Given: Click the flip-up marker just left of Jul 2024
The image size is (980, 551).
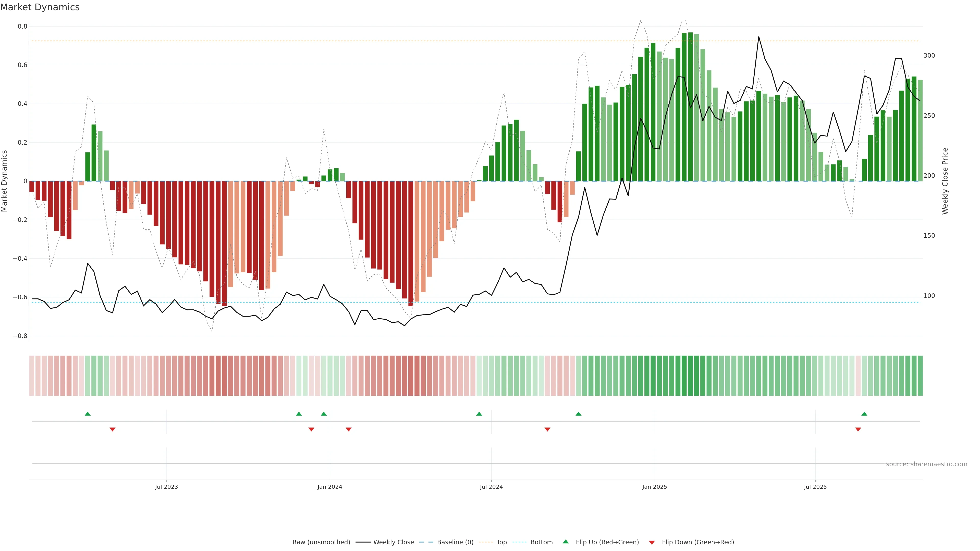Looking at the screenshot, I should (479, 414).
